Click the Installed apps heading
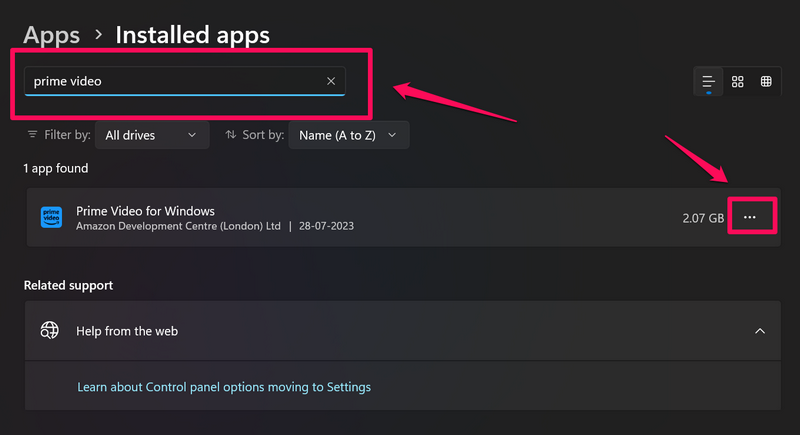Viewport: 800px width, 435px height. point(192,35)
